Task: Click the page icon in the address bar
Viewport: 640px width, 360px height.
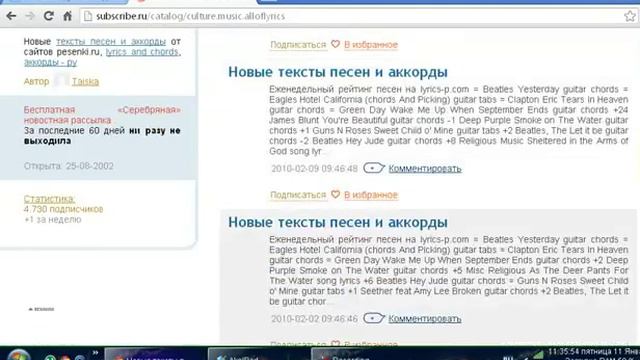Action: (x=88, y=16)
